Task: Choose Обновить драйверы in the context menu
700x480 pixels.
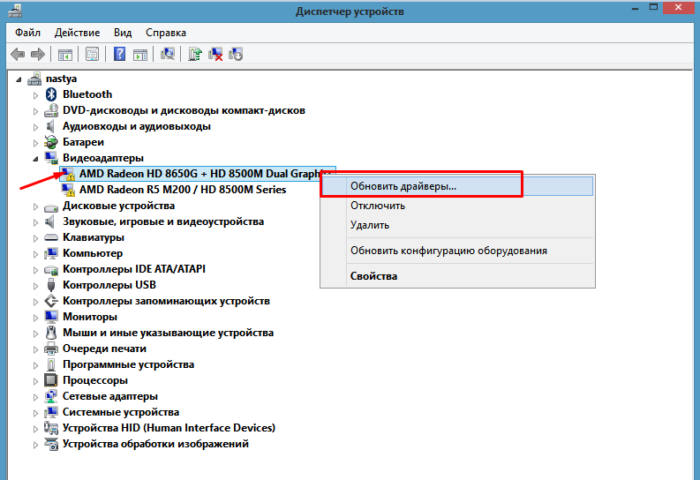Action: (x=402, y=185)
